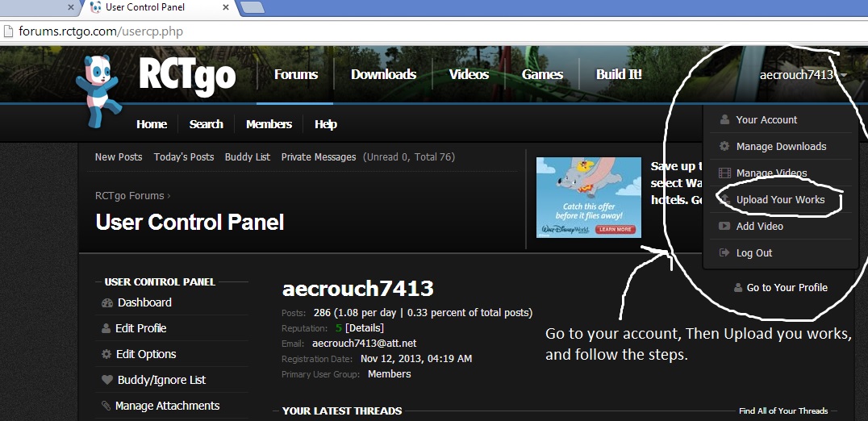Open Private Messages link
Viewport: 868px width, 421px height.
click(318, 157)
